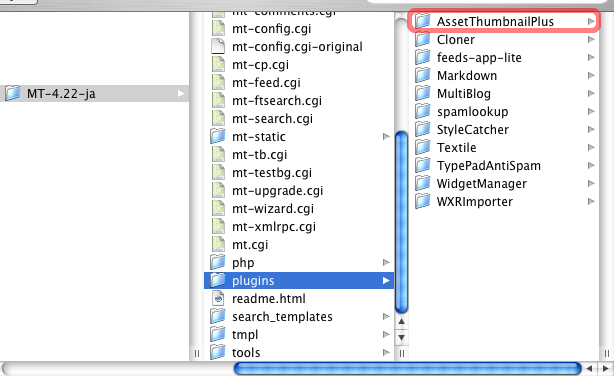Click the Markdown folder icon
Image resolution: width=614 pixels, height=376 pixels.
[x=423, y=75]
